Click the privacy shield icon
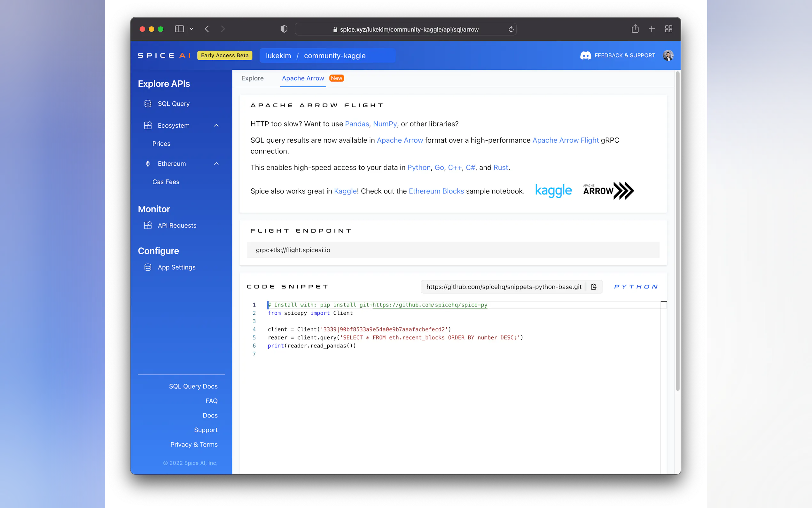This screenshot has width=812, height=508. click(284, 29)
